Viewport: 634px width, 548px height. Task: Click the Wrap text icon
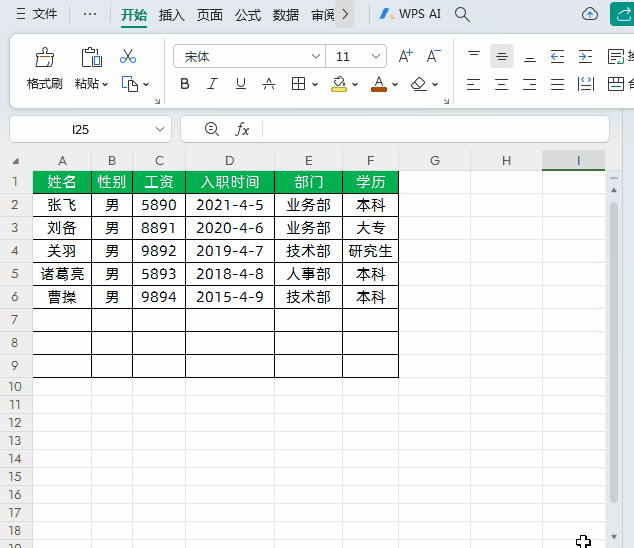[616, 56]
